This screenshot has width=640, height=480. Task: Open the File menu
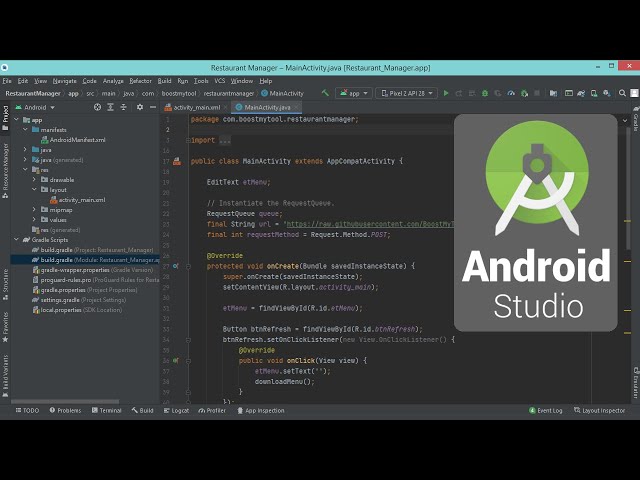coord(7,81)
